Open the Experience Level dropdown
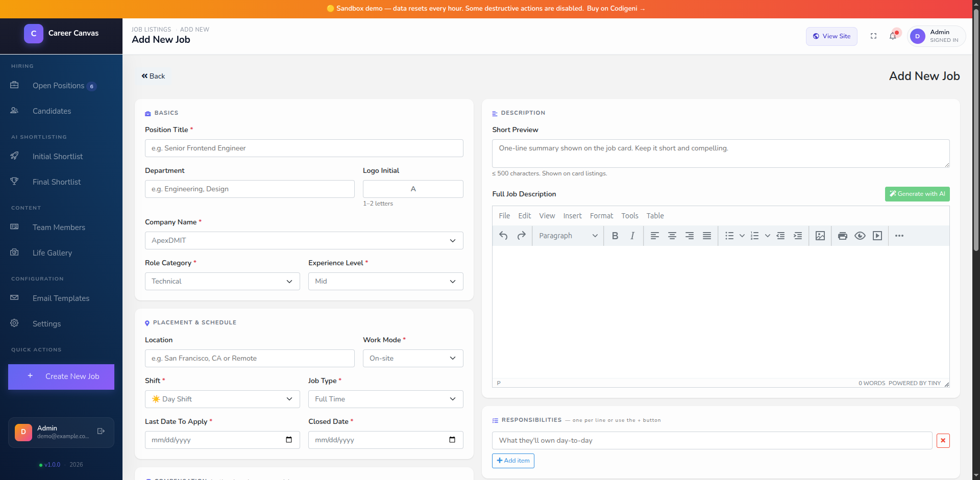 click(x=386, y=282)
